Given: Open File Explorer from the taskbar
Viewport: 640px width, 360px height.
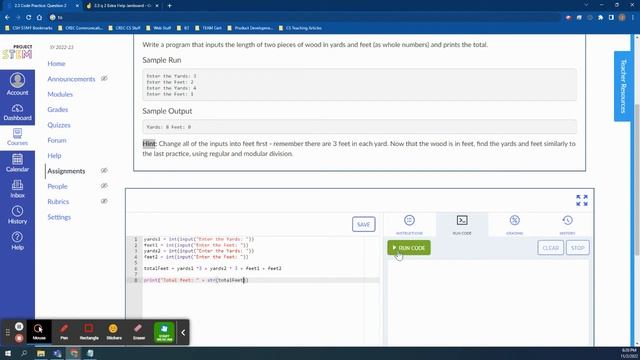Looking at the screenshot, I should [41, 353].
